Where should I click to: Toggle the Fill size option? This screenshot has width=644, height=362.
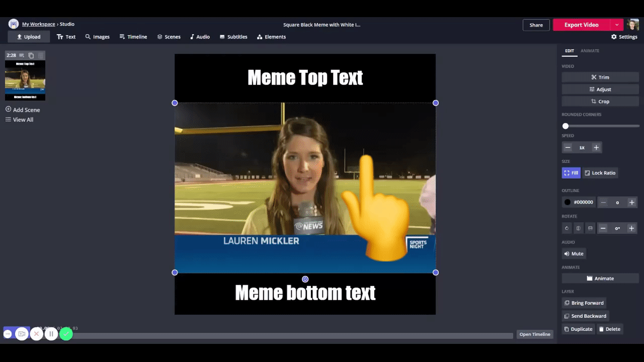[x=571, y=173]
